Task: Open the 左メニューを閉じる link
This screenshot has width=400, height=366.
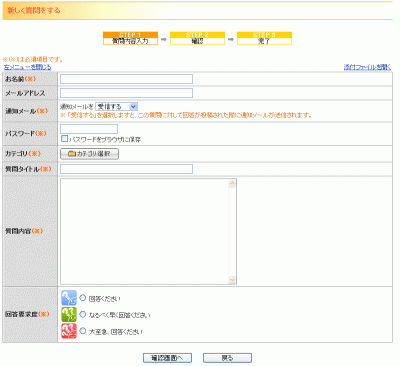Action: coord(28,67)
